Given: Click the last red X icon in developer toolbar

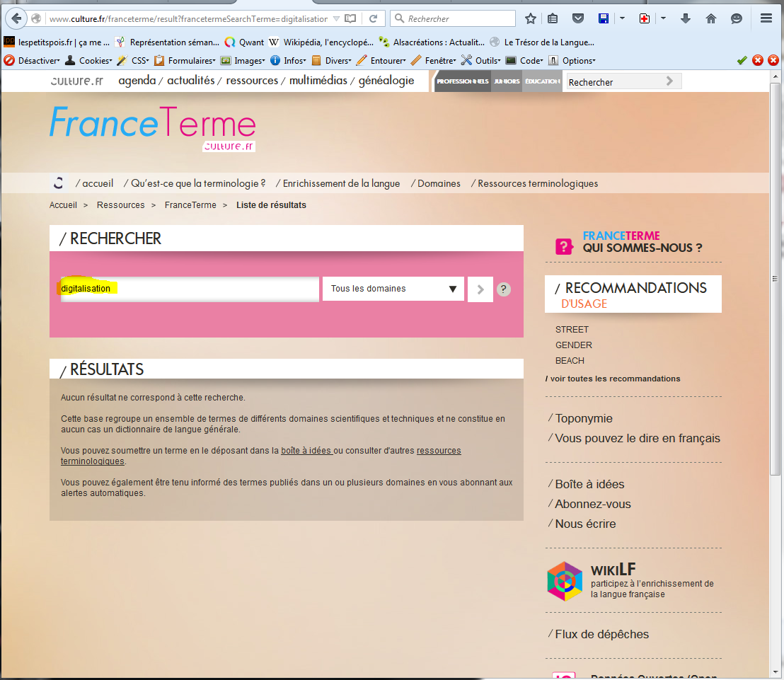Looking at the screenshot, I should pos(773,61).
